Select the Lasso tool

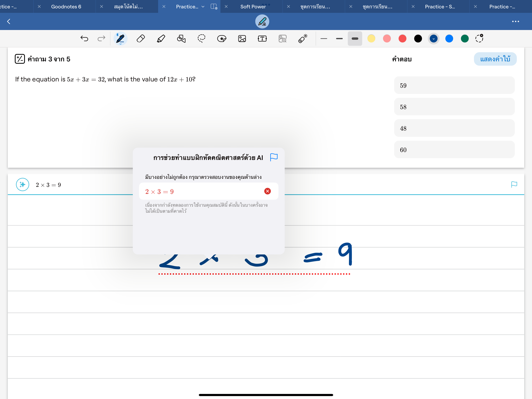click(202, 39)
